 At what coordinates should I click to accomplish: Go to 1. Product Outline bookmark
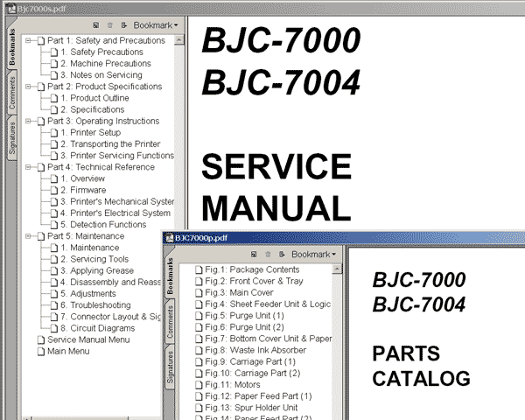94,98
